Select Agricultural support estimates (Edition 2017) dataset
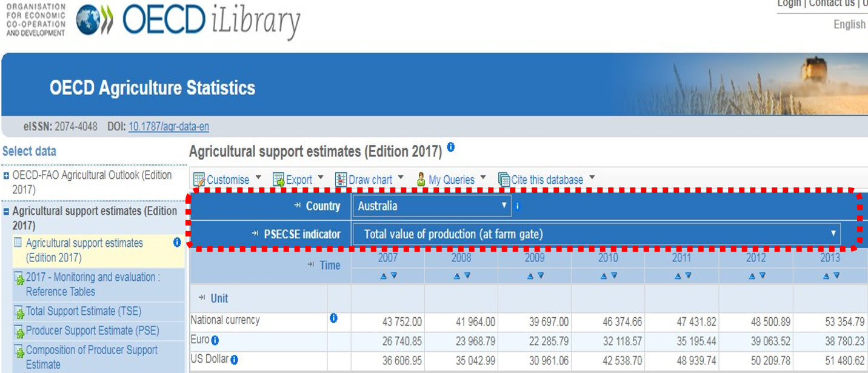 [84, 250]
